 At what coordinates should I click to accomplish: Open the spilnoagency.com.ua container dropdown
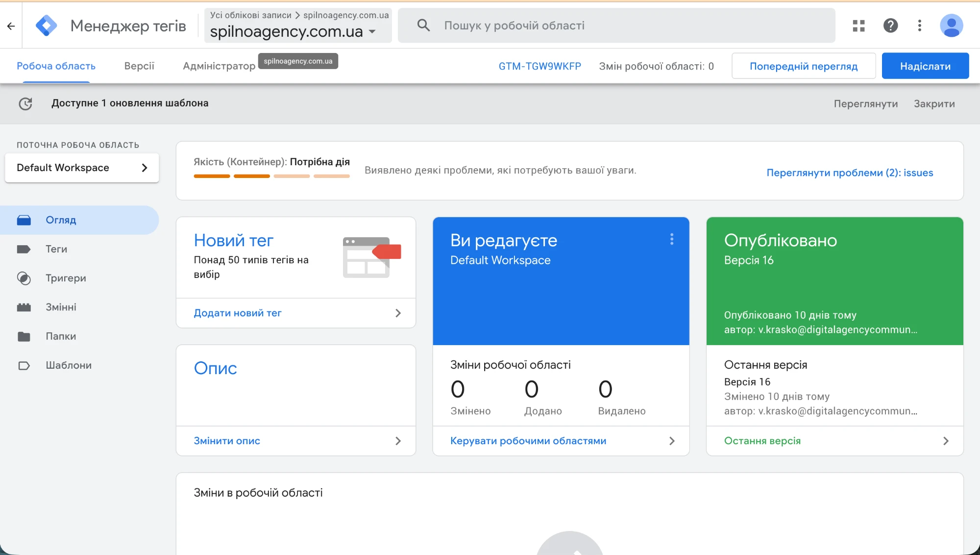[298, 31]
